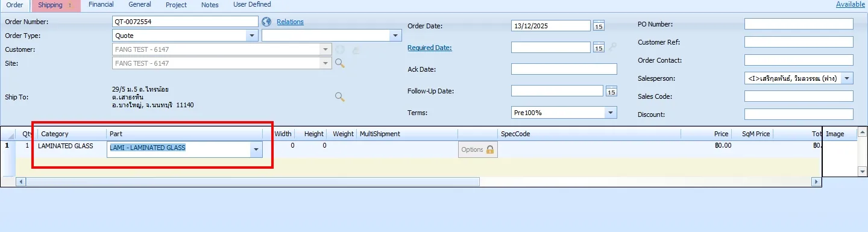Click the Part column header
Image resolution: width=868 pixels, height=232 pixels.
pos(184,134)
